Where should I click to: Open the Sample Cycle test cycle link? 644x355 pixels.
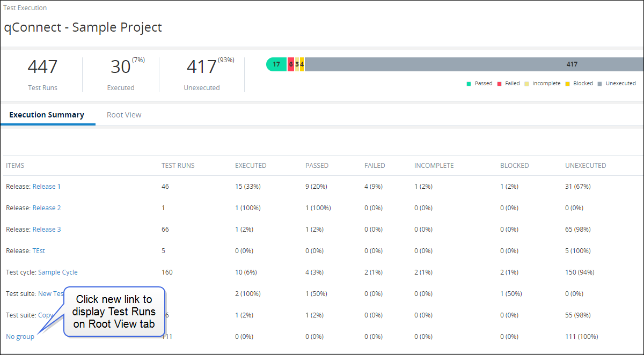point(58,272)
